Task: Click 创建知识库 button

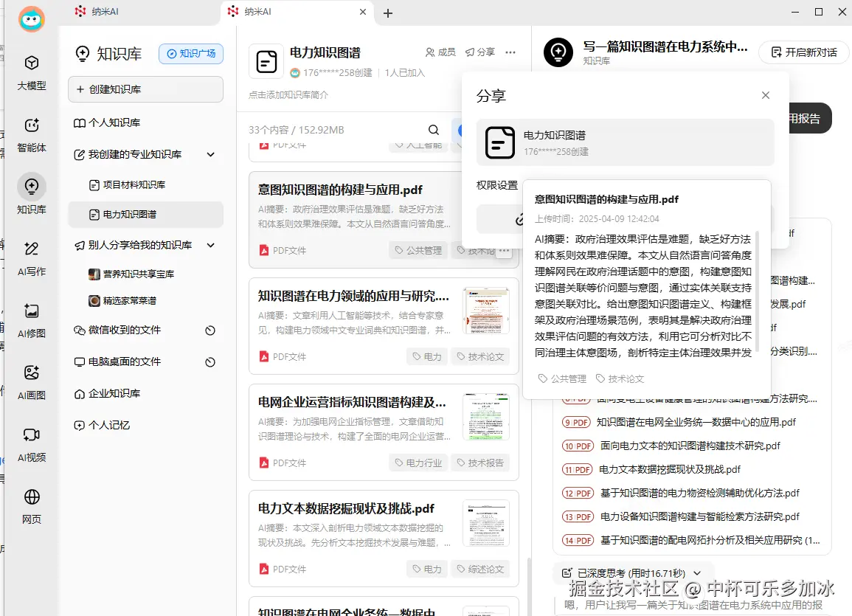Action: point(145,89)
